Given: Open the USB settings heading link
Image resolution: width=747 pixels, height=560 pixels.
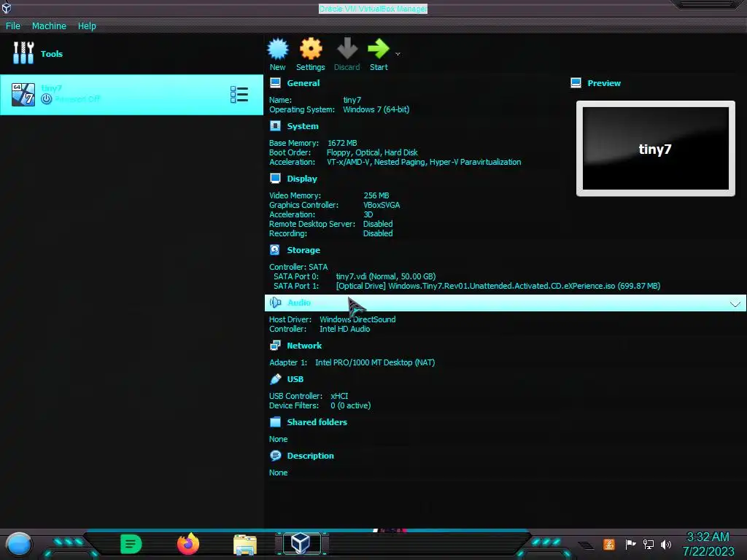Looking at the screenshot, I should coord(295,379).
